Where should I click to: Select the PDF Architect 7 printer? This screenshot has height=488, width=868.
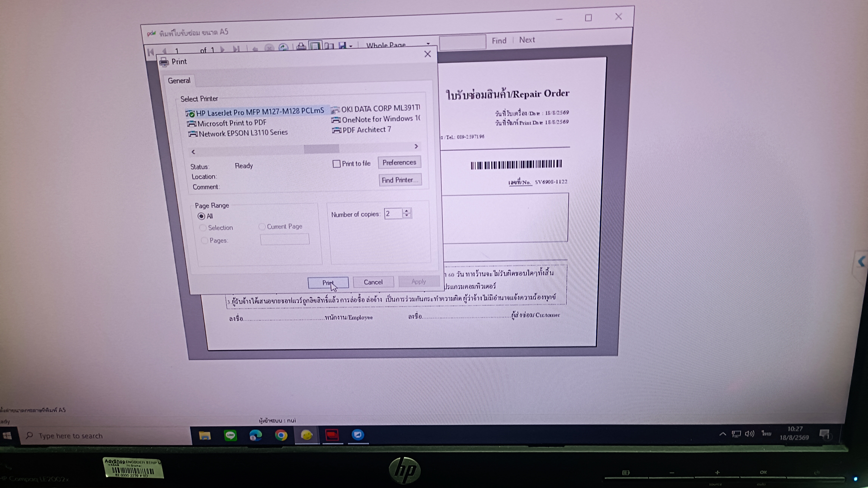click(361, 130)
